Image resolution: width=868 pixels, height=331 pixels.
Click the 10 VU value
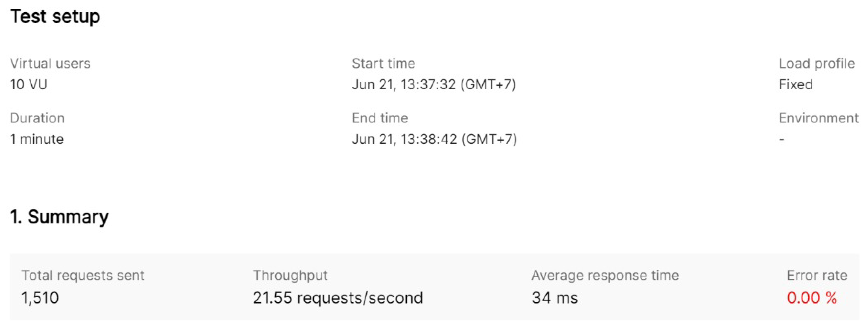[29, 84]
